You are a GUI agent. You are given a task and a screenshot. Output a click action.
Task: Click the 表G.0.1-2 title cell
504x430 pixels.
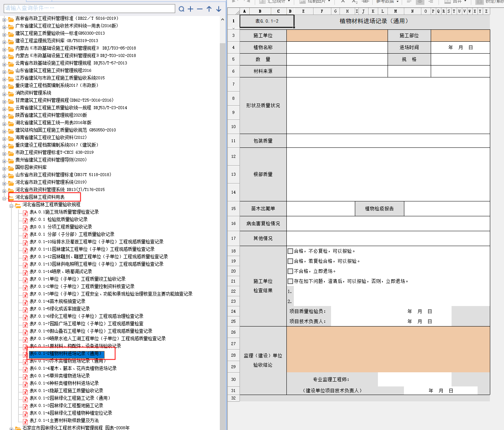pyautogui.click(x=267, y=21)
